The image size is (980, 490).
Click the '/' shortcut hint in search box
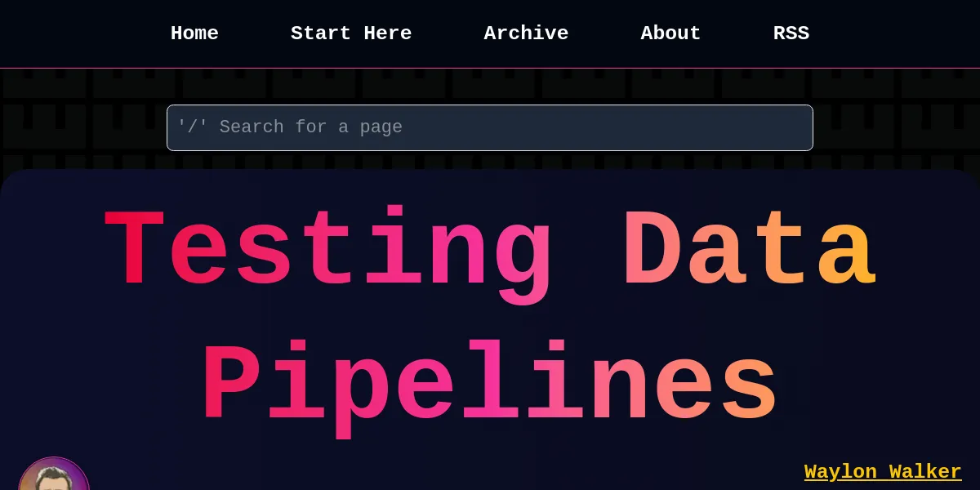[192, 127]
